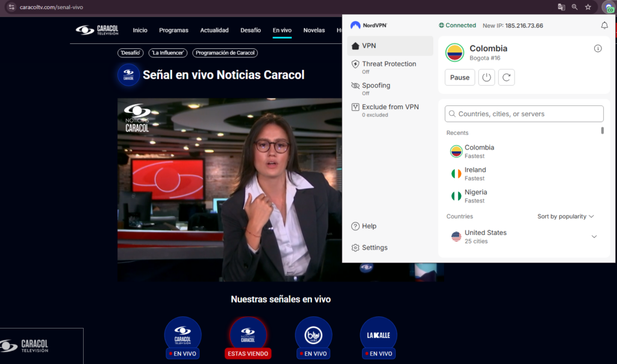Click the NordVPN extension icon in browser toolbar
The width and height of the screenshot is (617, 364).
[609, 7]
